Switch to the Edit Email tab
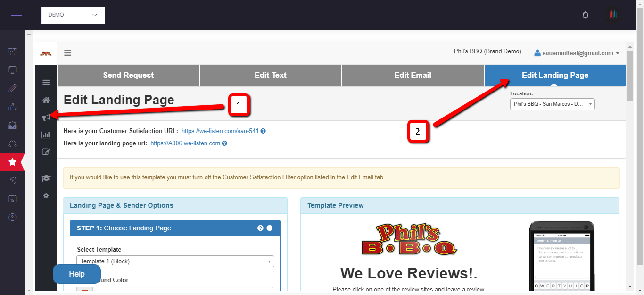Screen dimensions: 644x295 [x=413, y=75]
